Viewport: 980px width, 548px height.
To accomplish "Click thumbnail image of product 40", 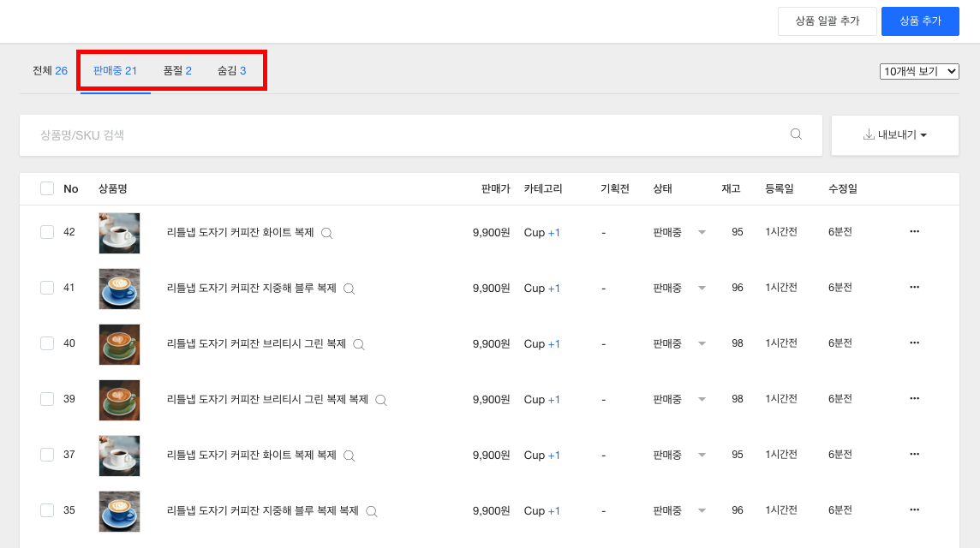I will pyautogui.click(x=119, y=344).
